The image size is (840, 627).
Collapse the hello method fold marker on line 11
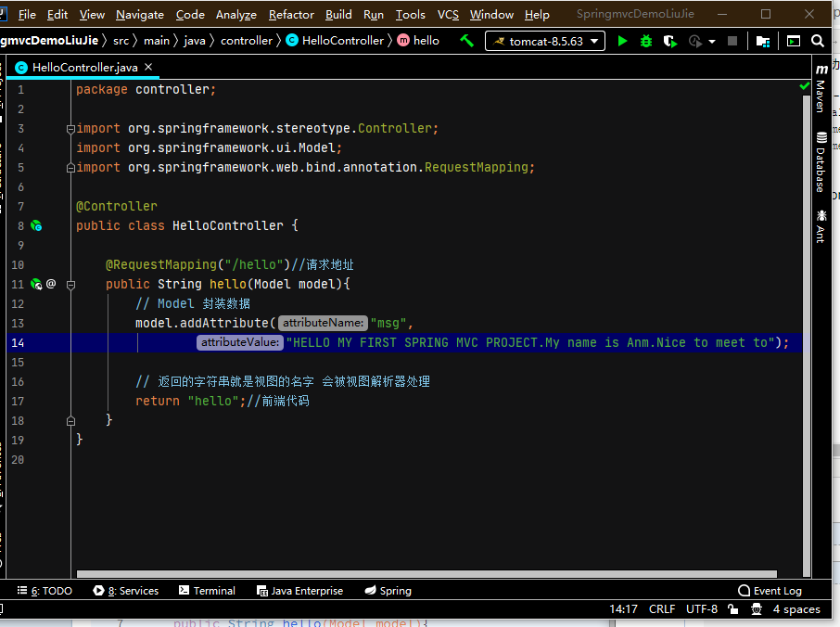click(70, 285)
